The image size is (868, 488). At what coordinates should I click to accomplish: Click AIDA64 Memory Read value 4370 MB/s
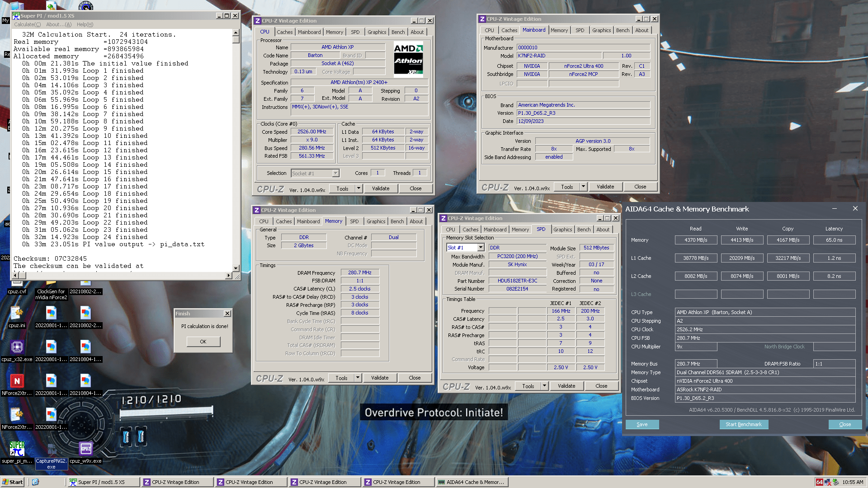click(x=696, y=240)
